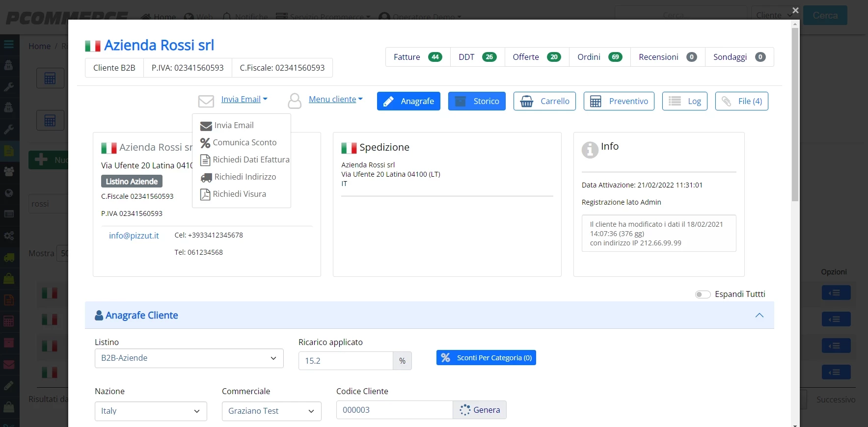Collapse the Anagrafe Cliente section

click(x=759, y=315)
